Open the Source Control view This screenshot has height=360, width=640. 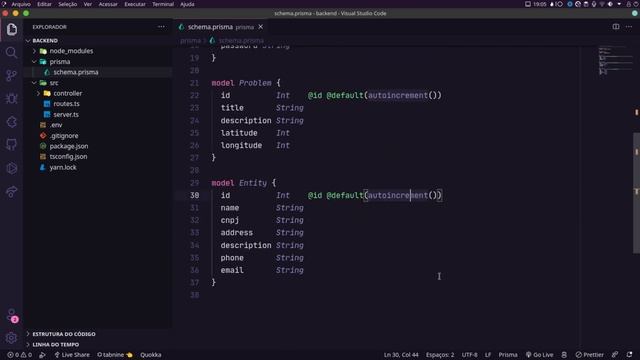(11, 76)
